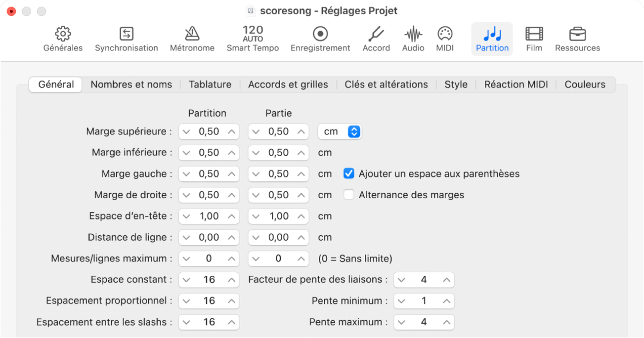Open the Ressources briefcase pane
The height and width of the screenshot is (338, 644).
[577, 39]
